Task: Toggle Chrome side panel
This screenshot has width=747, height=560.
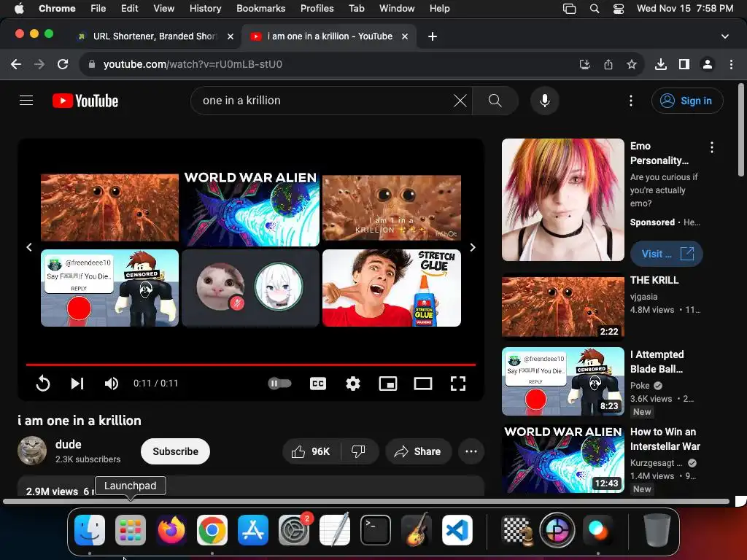Action: click(x=684, y=64)
